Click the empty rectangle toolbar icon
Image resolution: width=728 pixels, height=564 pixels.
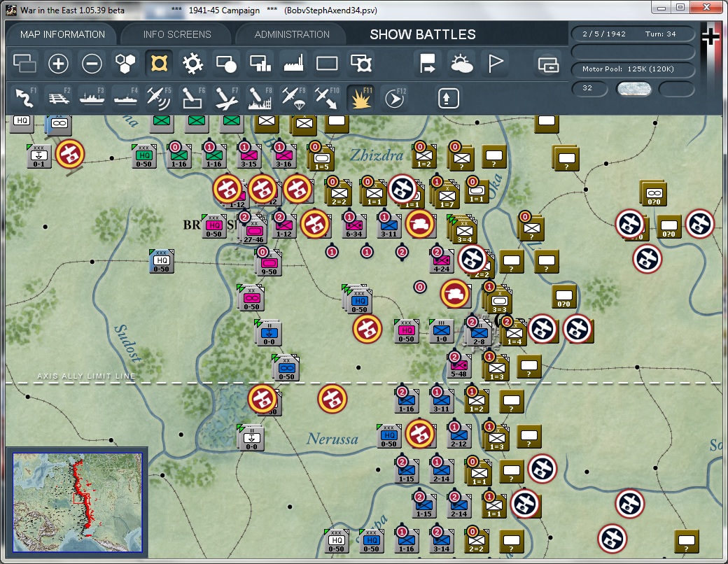point(327,64)
